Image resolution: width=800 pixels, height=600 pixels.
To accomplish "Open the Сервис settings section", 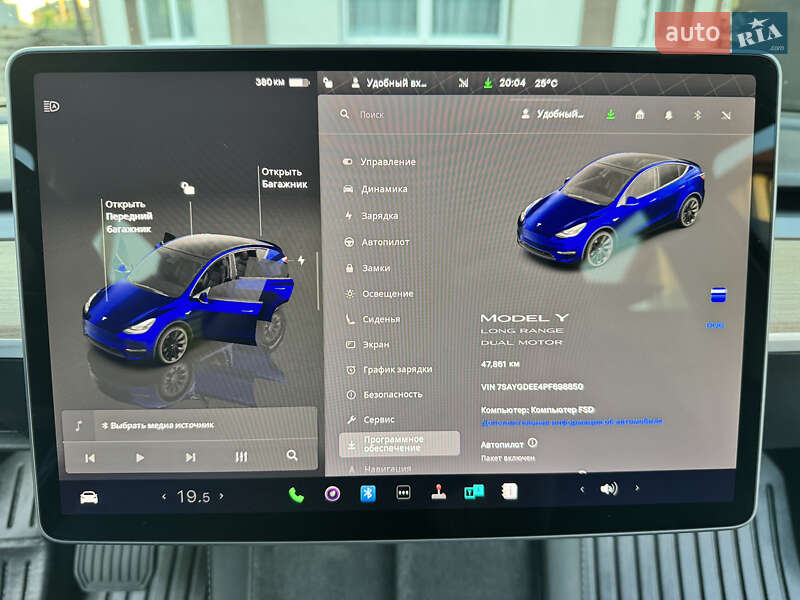I will click(x=378, y=421).
